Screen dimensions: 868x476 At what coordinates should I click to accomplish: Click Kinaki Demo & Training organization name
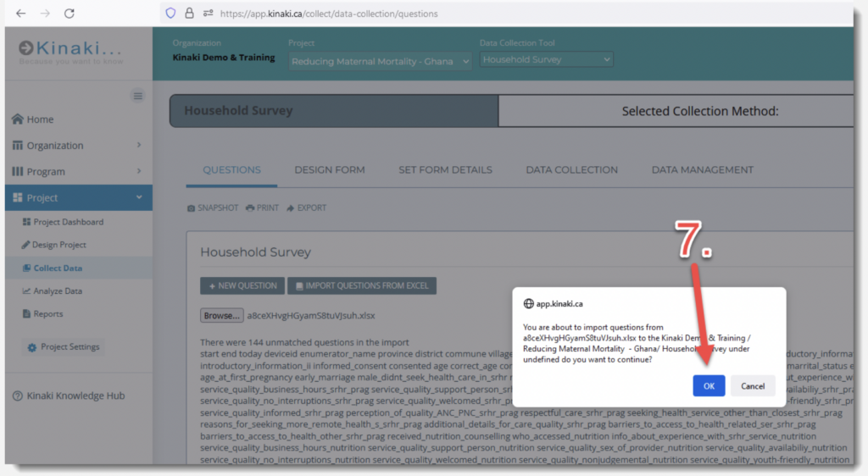click(x=224, y=58)
